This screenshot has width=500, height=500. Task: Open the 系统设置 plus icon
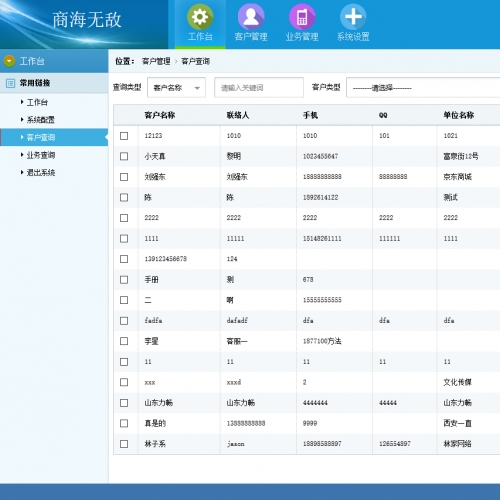tap(353, 17)
